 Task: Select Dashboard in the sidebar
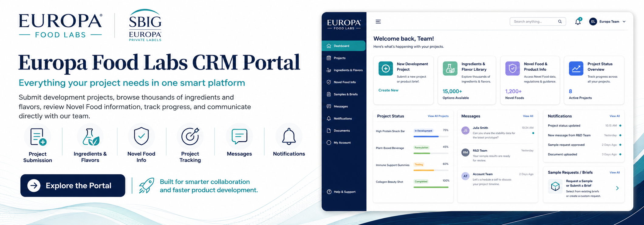344,46
